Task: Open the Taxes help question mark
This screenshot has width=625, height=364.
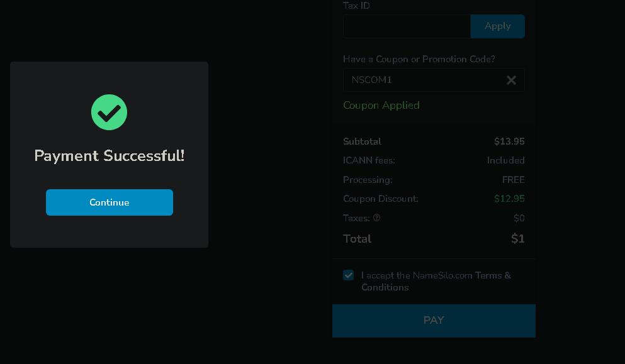Action: tap(376, 218)
